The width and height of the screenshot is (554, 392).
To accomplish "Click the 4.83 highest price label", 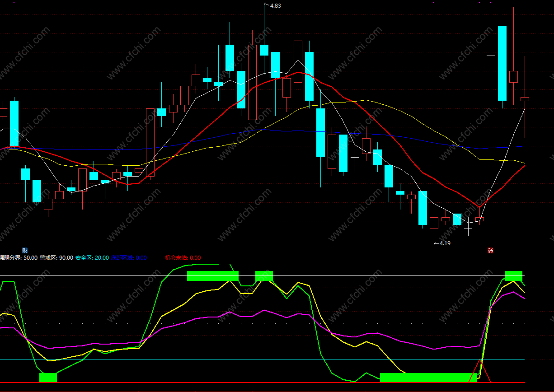I will 275,5.
